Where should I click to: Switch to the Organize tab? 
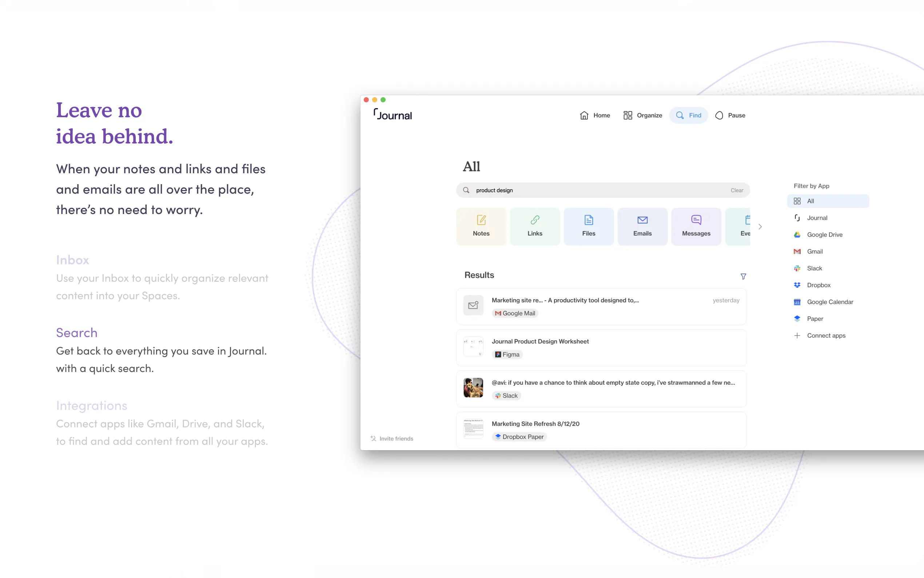[642, 115]
